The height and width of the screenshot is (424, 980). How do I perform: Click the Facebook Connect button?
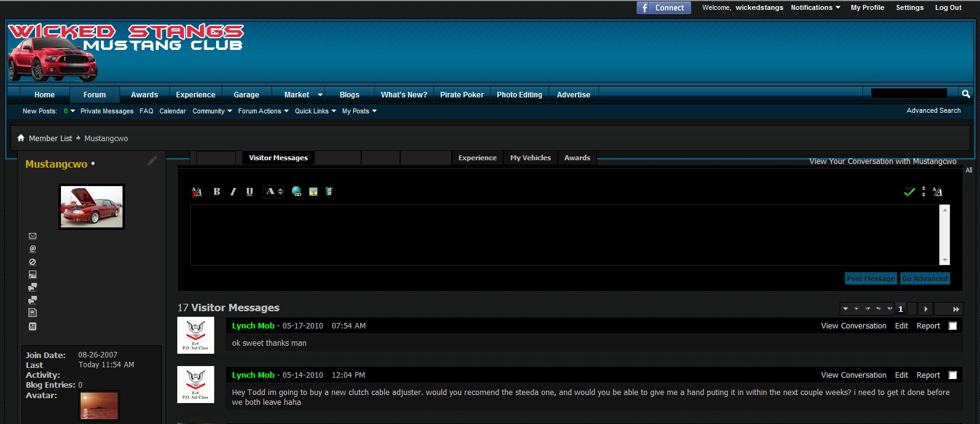tap(664, 8)
